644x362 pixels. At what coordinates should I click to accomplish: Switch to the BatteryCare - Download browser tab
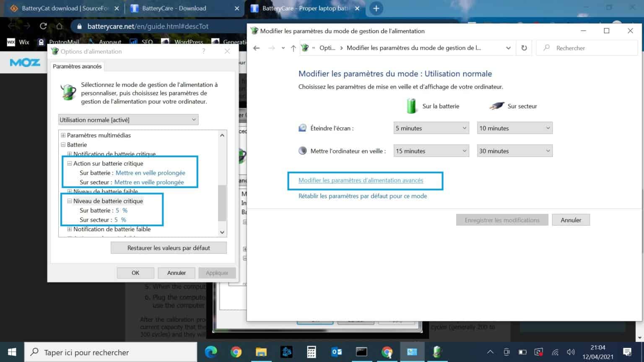pos(184,8)
